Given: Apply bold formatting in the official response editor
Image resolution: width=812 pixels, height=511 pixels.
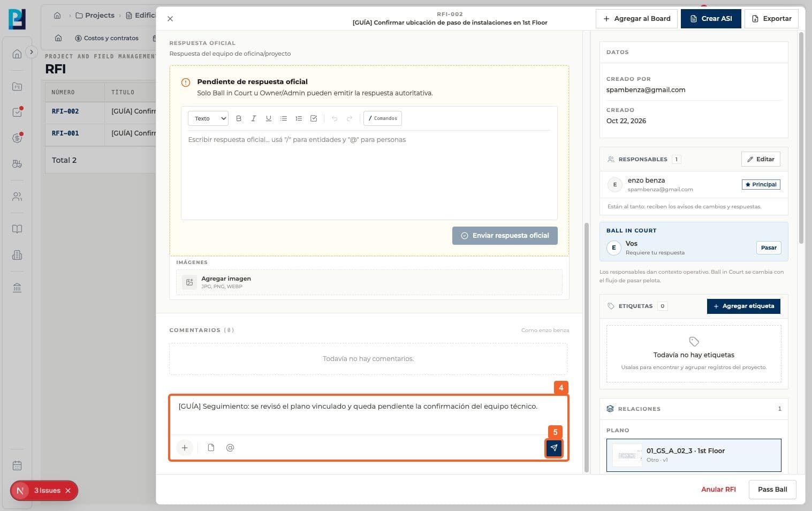Looking at the screenshot, I should 239,118.
